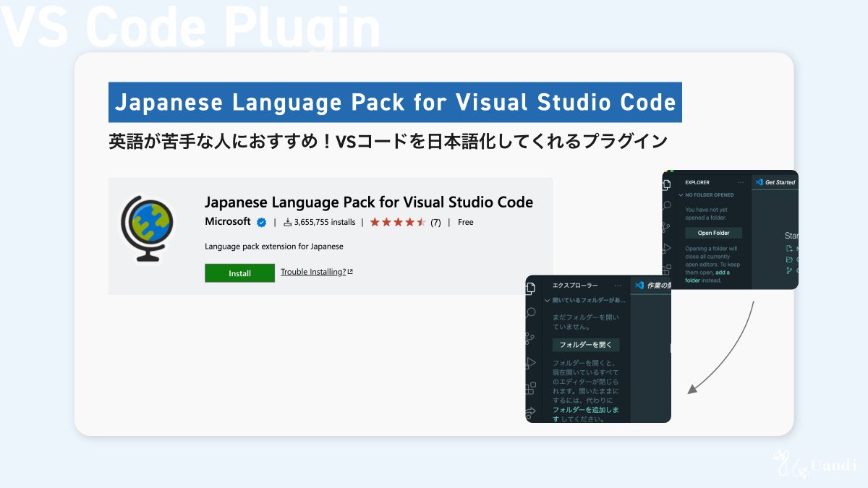Open Run and Debug icon in English VS Code
The width and height of the screenshot is (868, 488).
tap(666, 247)
